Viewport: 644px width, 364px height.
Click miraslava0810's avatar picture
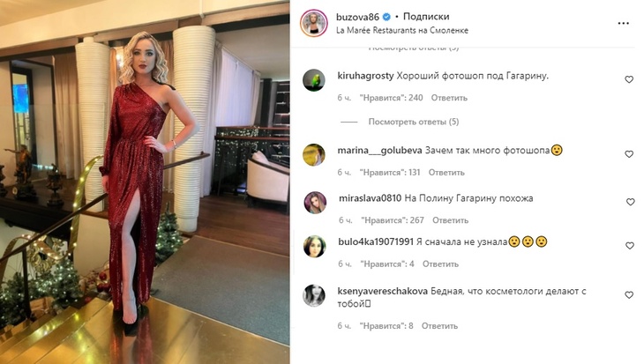pos(315,203)
